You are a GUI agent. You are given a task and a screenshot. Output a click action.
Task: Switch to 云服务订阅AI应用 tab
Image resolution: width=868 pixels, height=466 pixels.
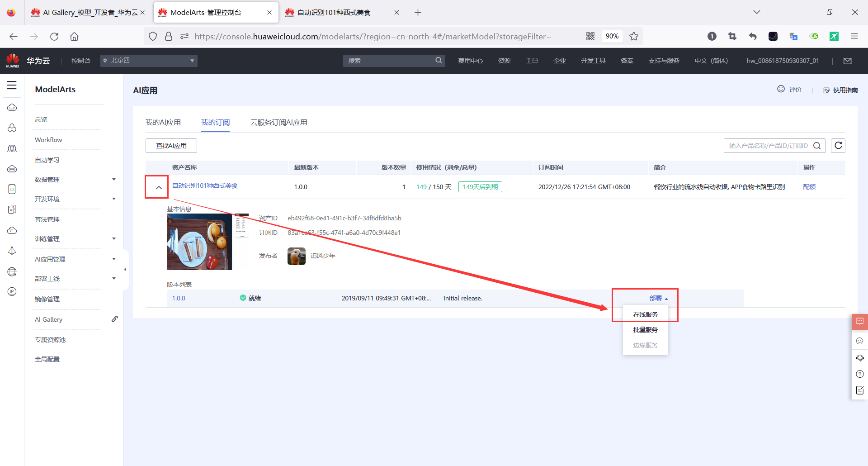tap(279, 122)
